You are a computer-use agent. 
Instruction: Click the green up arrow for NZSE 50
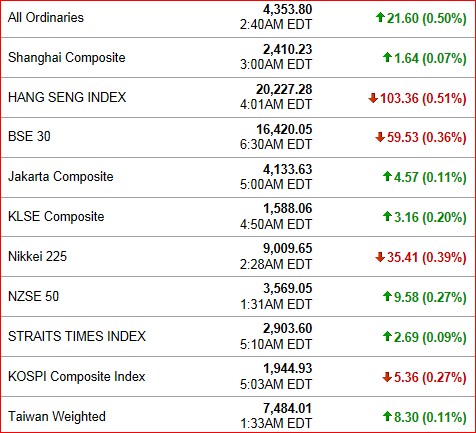[x=387, y=296]
